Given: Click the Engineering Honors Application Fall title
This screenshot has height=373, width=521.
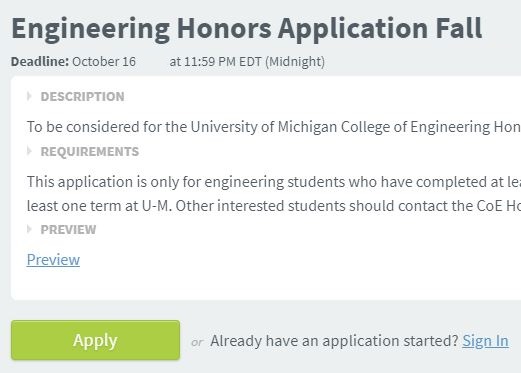Looking at the screenshot, I should click(x=247, y=29).
